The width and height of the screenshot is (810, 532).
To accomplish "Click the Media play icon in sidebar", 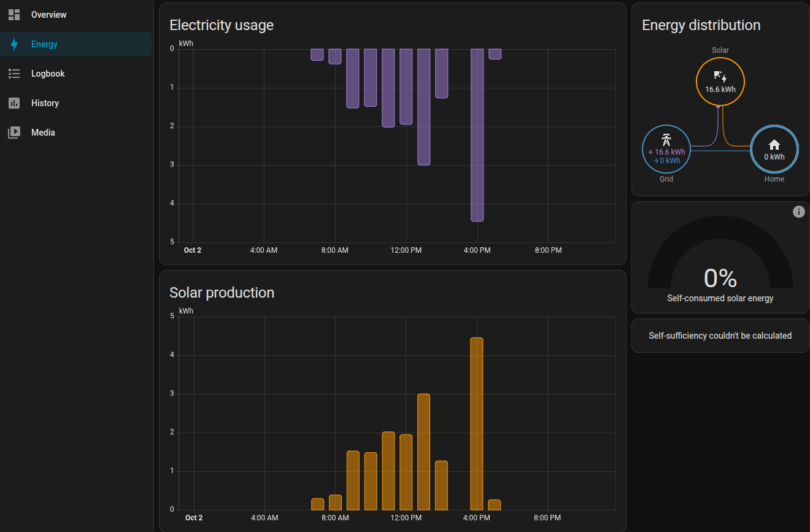I will (14, 133).
